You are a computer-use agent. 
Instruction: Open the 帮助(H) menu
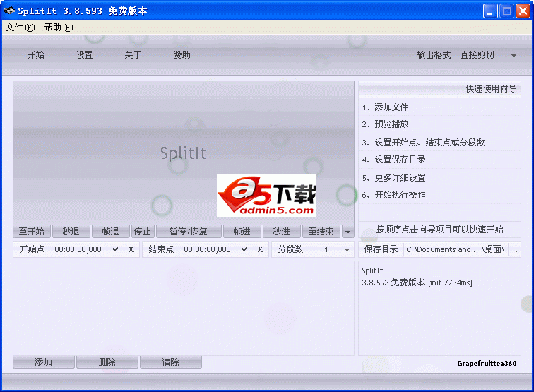coord(59,28)
